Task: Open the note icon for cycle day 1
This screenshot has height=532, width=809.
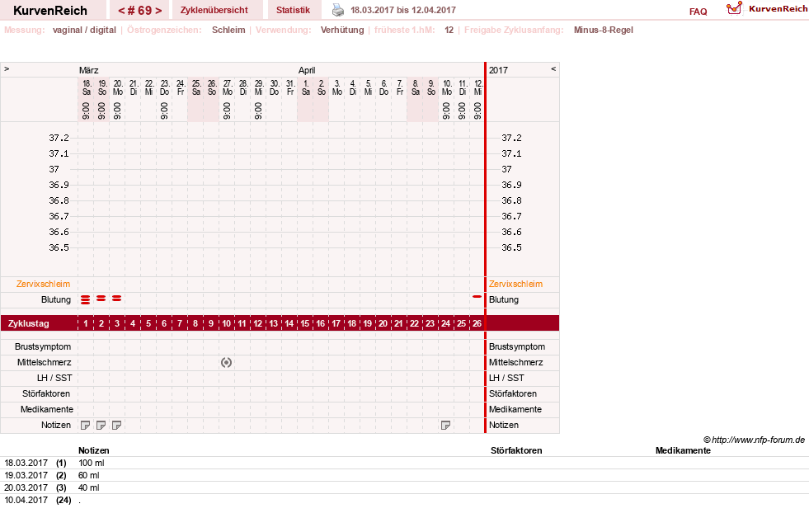Action: pyautogui.click(x=86, y=425)
